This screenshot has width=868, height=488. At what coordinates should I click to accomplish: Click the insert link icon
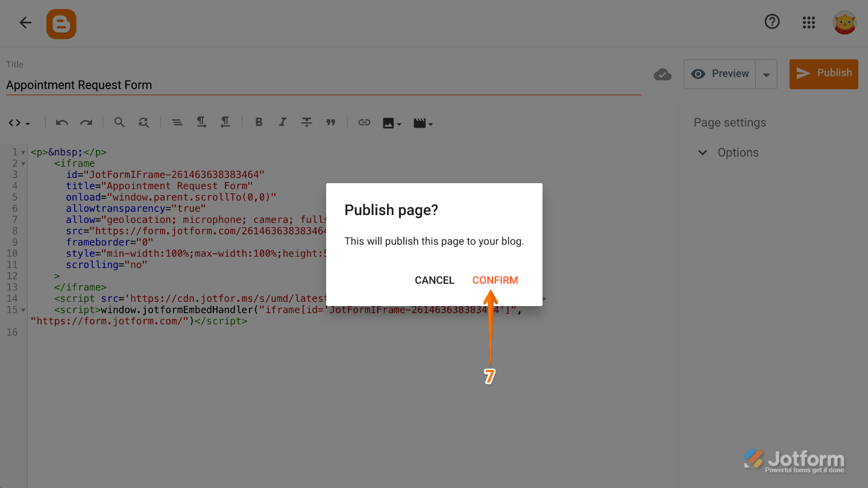click(364, 122)
